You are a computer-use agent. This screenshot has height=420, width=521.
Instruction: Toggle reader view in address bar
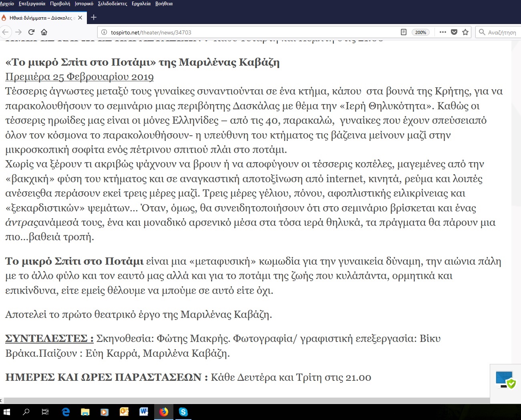404,32
